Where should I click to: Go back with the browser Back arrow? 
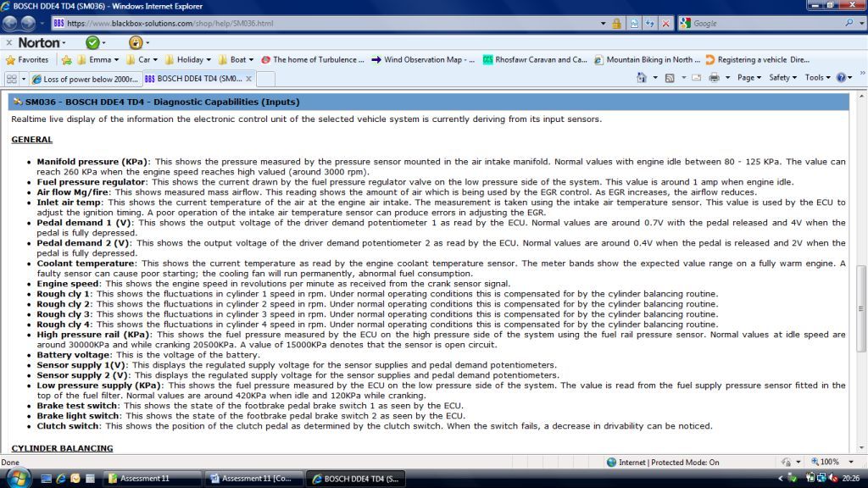[x=10, y=23]
